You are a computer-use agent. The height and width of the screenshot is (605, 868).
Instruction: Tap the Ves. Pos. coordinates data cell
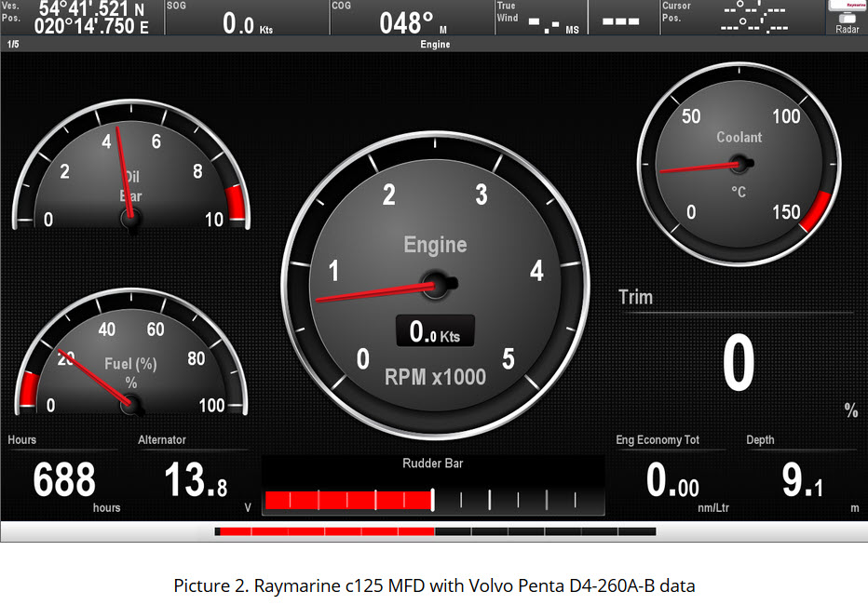(x=82, y=17)
